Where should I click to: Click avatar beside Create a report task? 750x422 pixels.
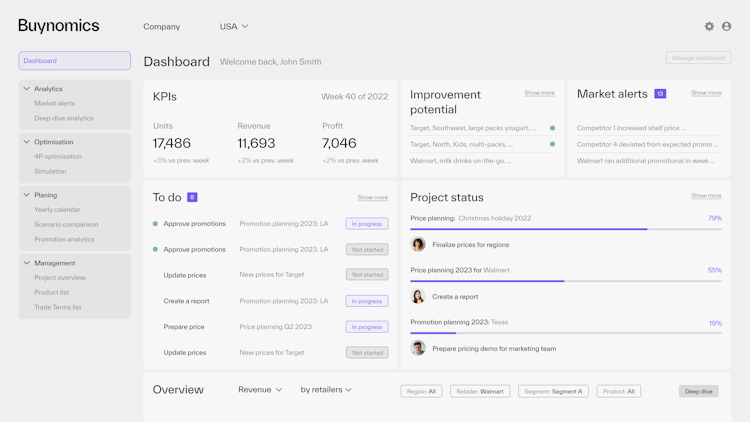418,297
